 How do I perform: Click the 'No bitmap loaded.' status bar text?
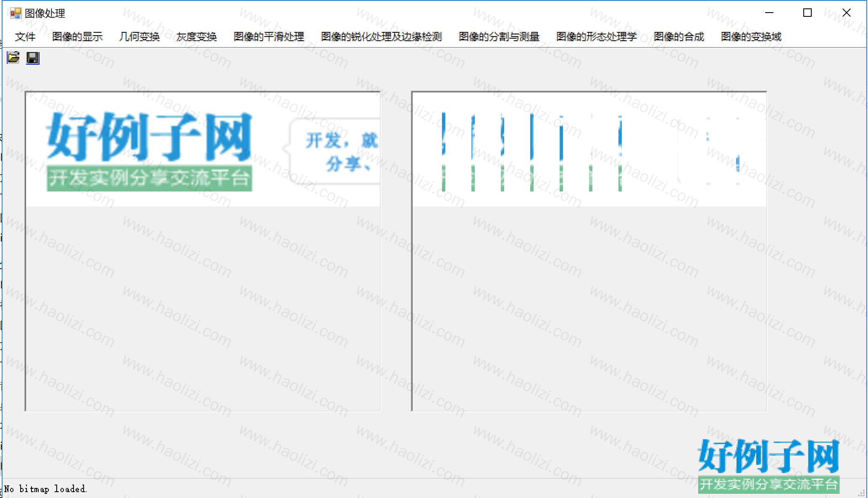point(45,489)
